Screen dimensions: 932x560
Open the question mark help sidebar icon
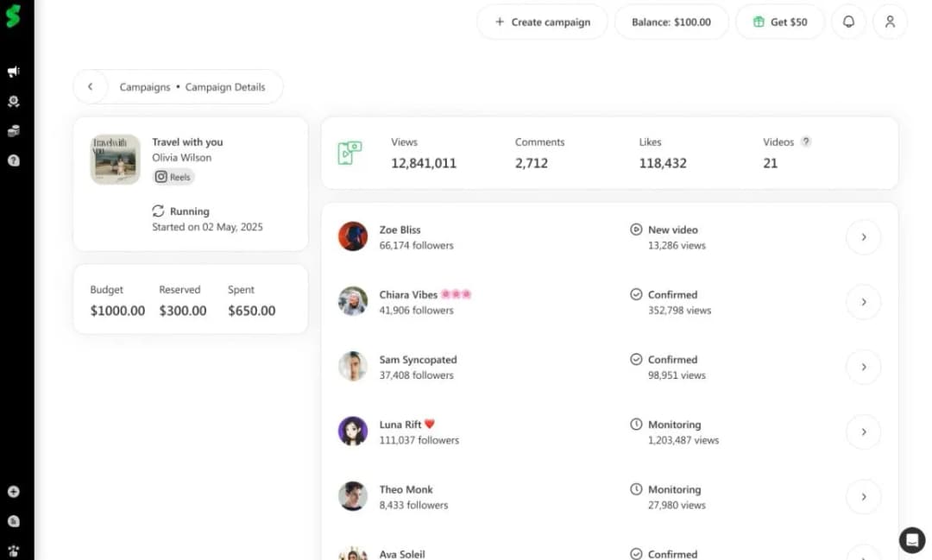click(x=14, y=160)
